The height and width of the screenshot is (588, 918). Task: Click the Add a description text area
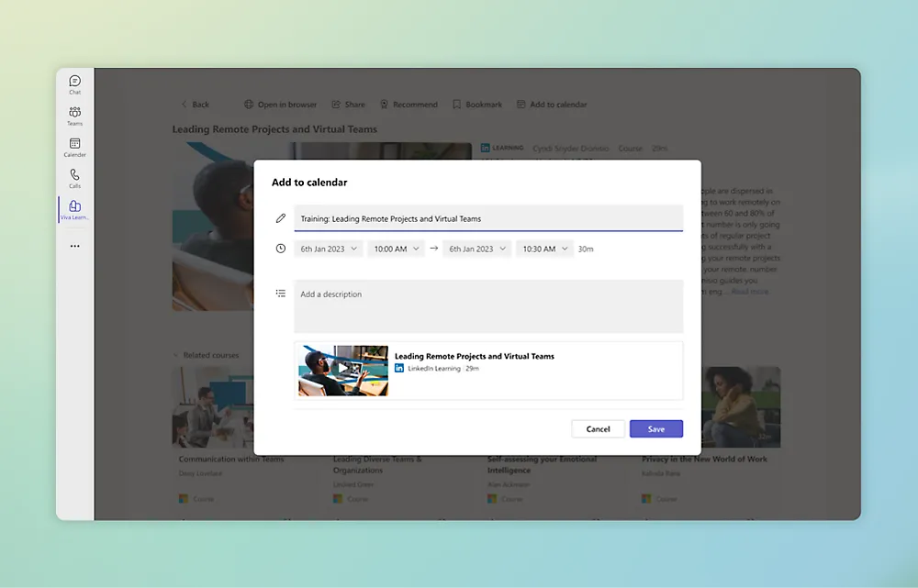point(487,305)
